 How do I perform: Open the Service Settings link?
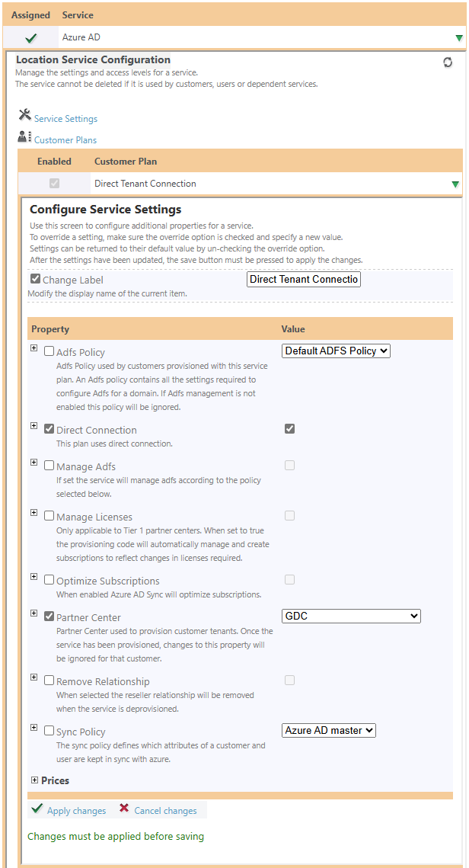(65, 118)
